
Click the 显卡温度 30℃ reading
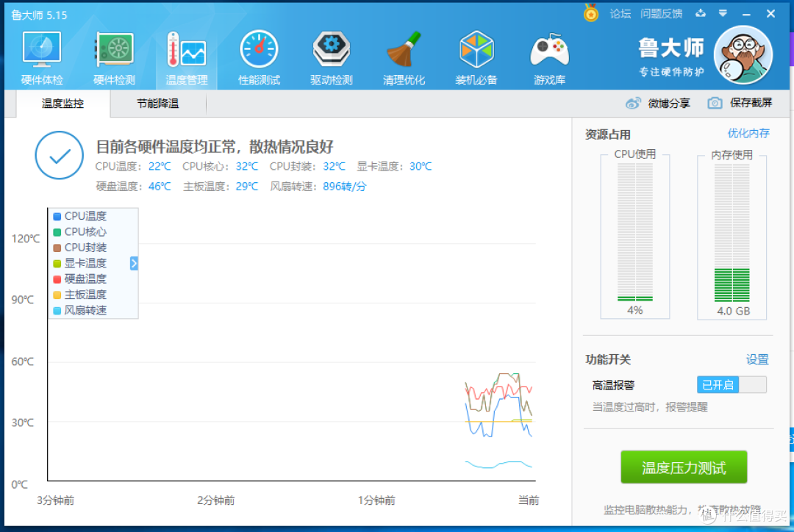pos(395,167)
